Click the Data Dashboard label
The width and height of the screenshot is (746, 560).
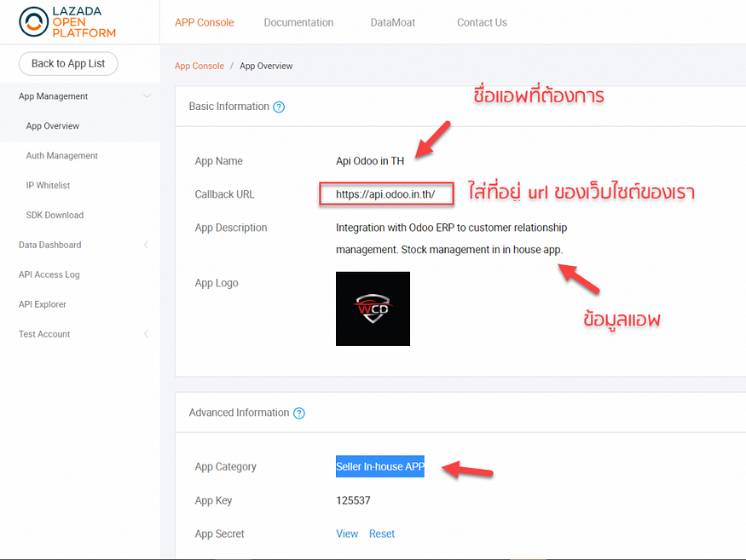click(x=50, y=245)
